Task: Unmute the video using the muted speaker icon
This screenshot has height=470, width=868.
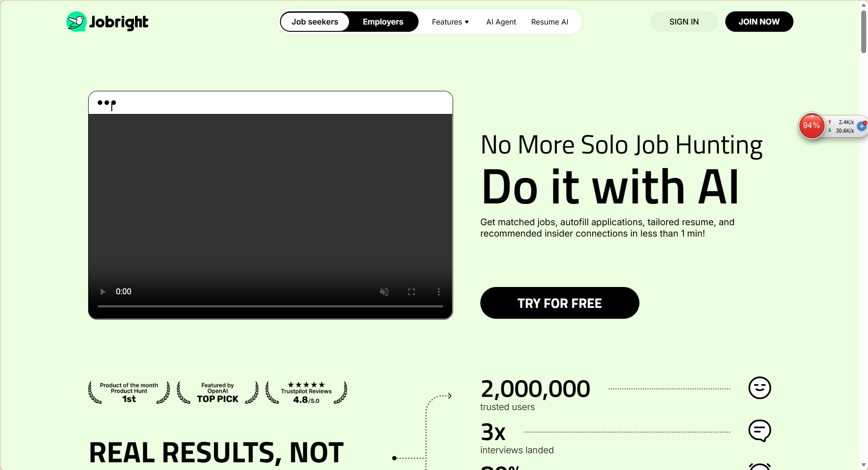Action: tap(384, 292)
